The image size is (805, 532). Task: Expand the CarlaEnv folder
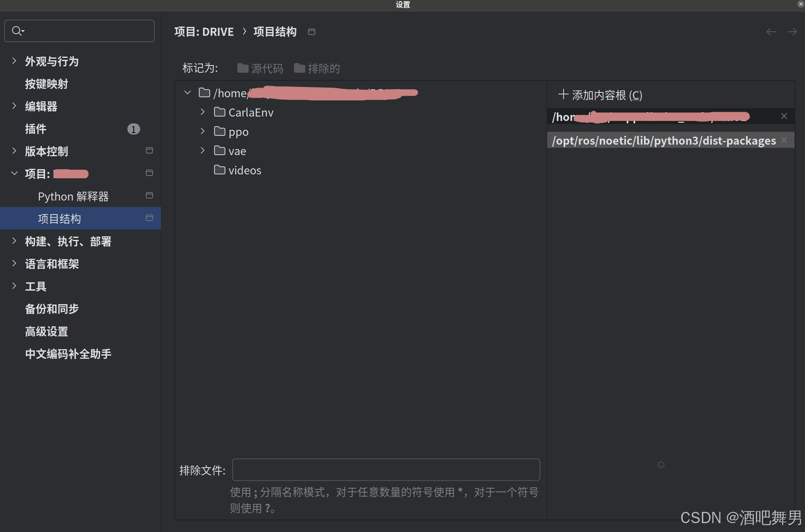click(202, 112)
